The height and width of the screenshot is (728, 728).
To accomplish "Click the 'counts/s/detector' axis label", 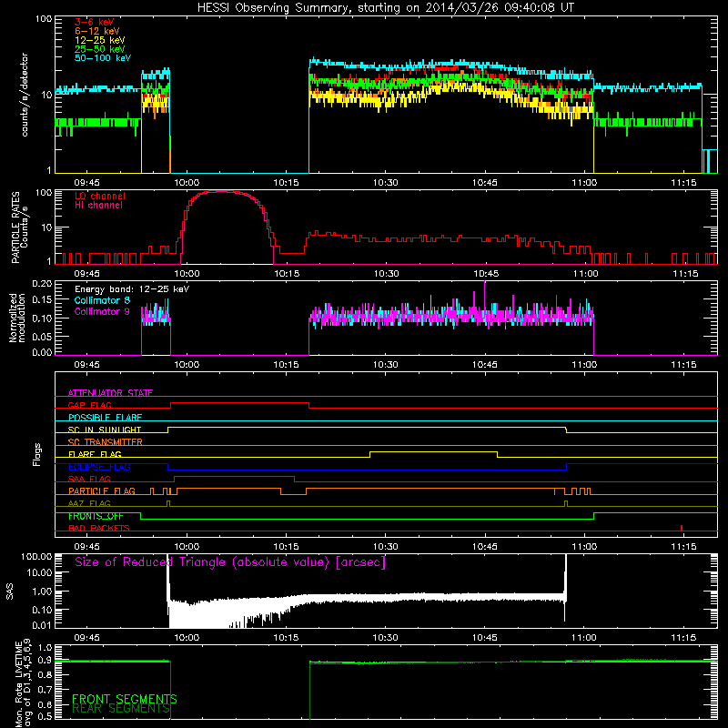I will click(x=25, y=95).
